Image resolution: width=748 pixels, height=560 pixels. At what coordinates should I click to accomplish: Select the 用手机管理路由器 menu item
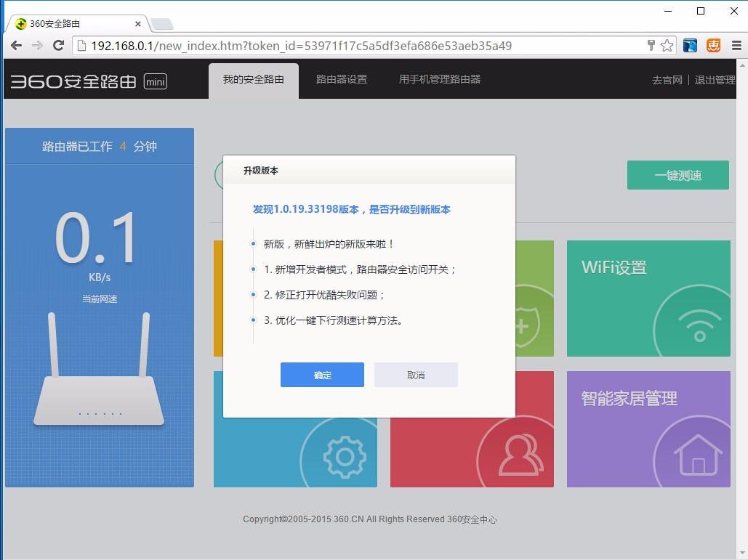(x=439, y=80)
